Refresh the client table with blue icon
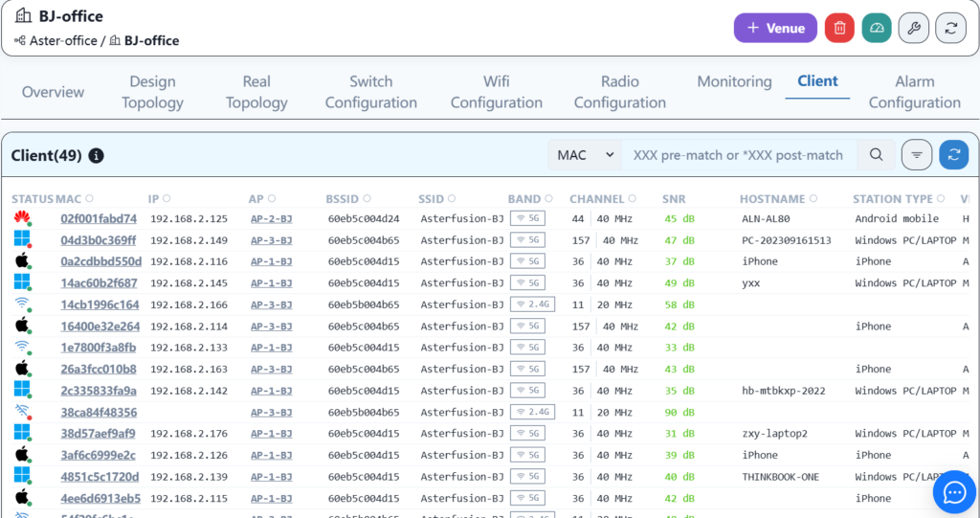 click(x=953, y=154)
